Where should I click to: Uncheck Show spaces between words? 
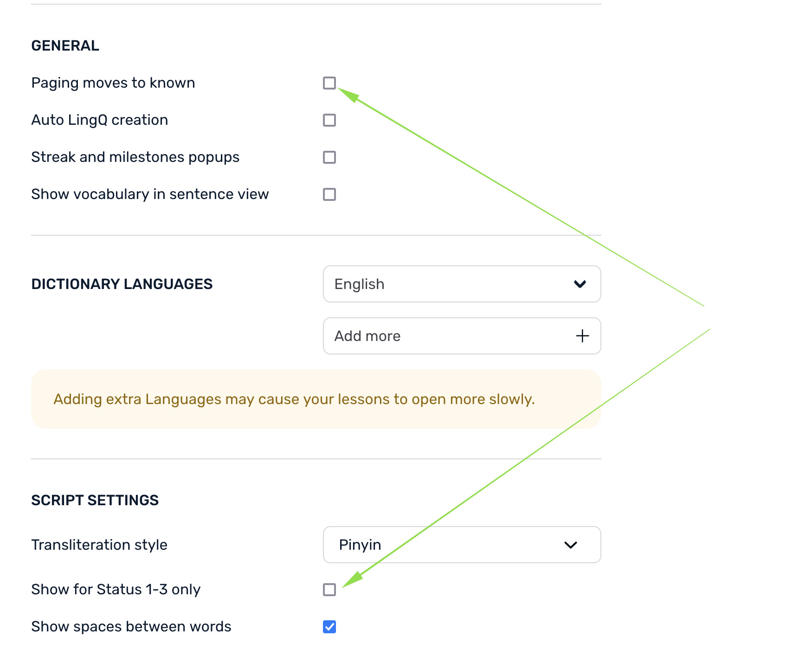(x=329, y=627)
